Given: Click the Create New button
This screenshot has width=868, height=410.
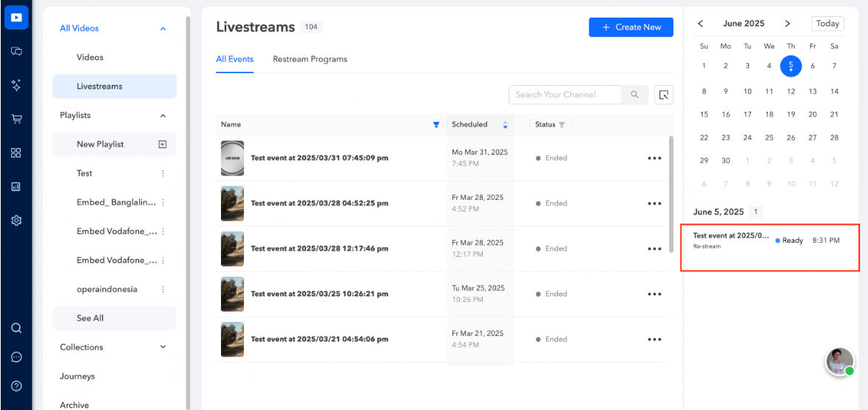Looking at the screenshot, I should coord(631,27).
